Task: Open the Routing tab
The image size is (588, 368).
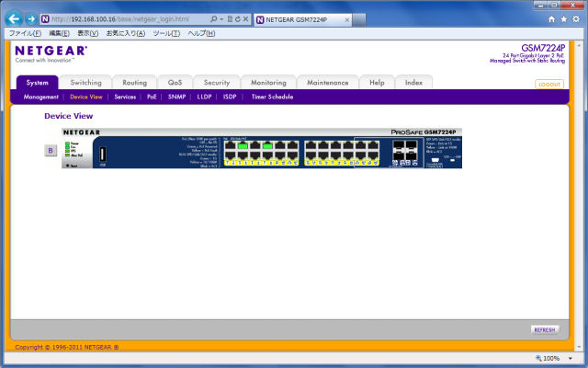Action: coord(135,82)
